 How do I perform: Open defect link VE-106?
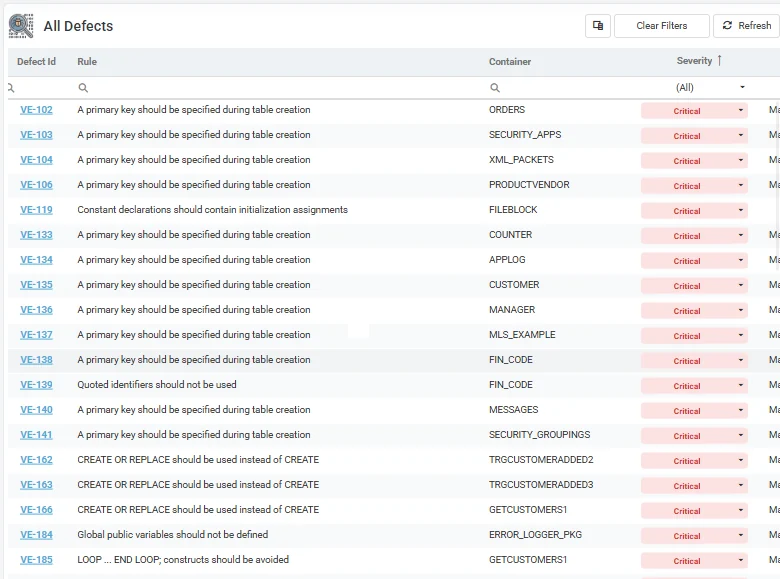coord(36,185)
